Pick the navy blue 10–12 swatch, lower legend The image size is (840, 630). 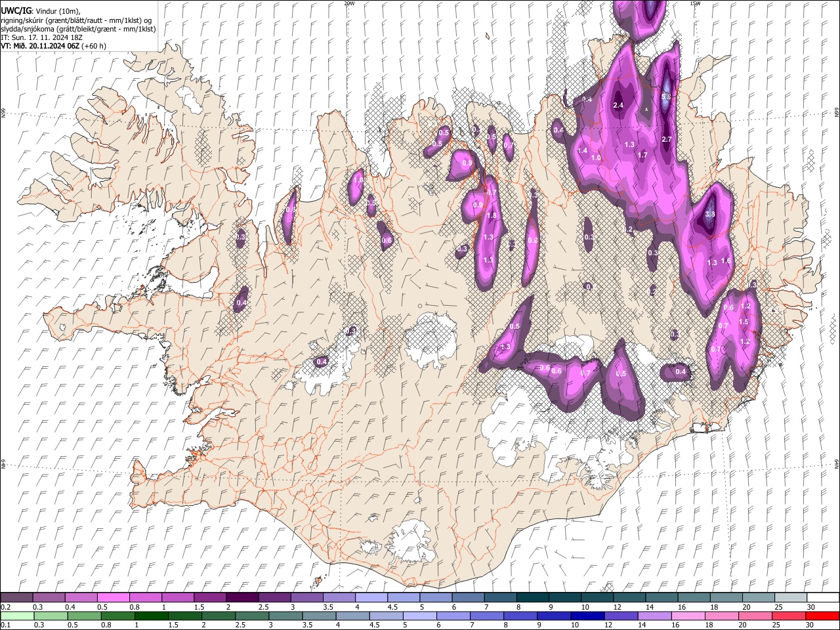[x=587, y=616]
